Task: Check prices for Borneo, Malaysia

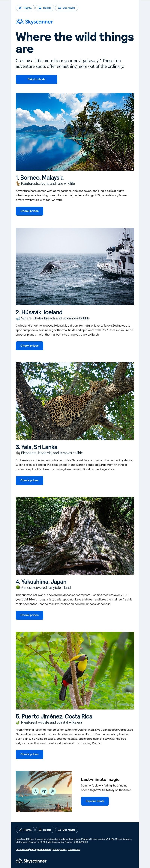Action: pos(29,211)
